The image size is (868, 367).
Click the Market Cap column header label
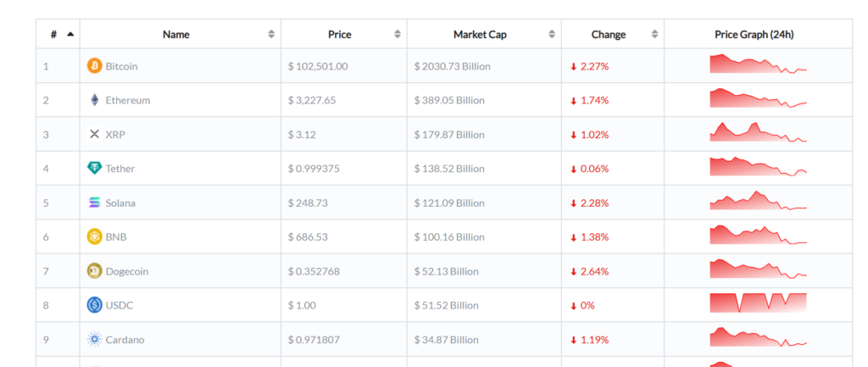point(480,34)
